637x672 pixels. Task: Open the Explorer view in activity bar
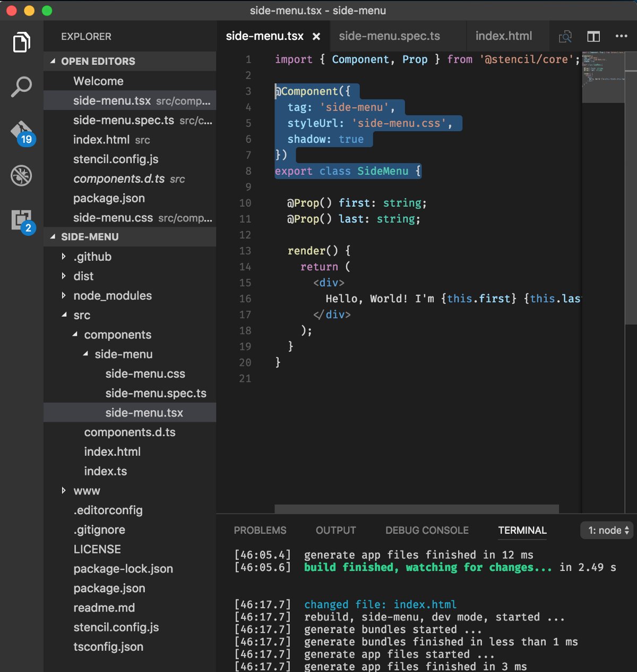pos(21,42)
